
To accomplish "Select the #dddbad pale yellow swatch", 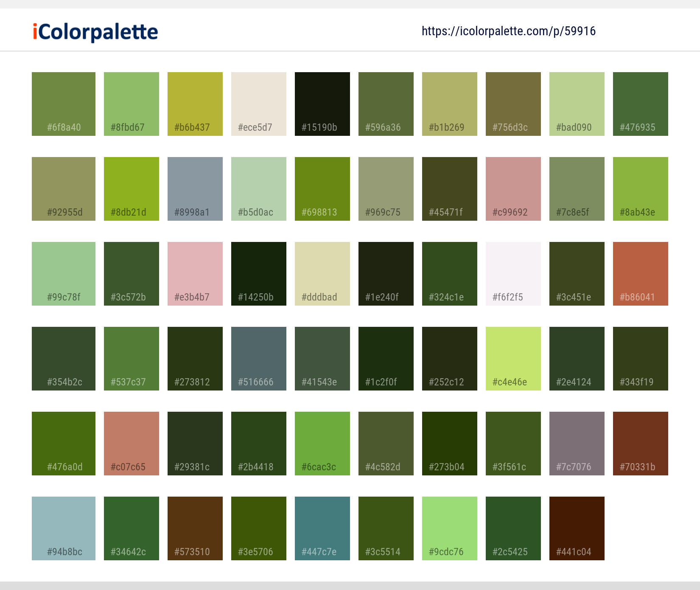I will tap(322, 274).
